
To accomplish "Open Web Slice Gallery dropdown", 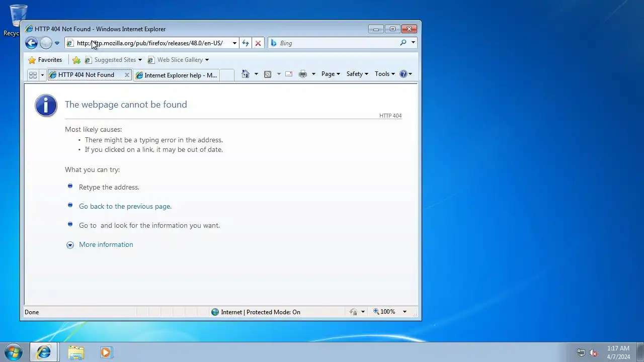I will tap(178, 60).
